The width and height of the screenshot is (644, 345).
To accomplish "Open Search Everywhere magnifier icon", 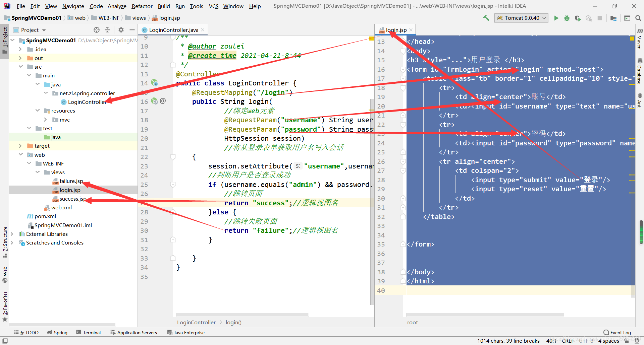I will 638,18.
